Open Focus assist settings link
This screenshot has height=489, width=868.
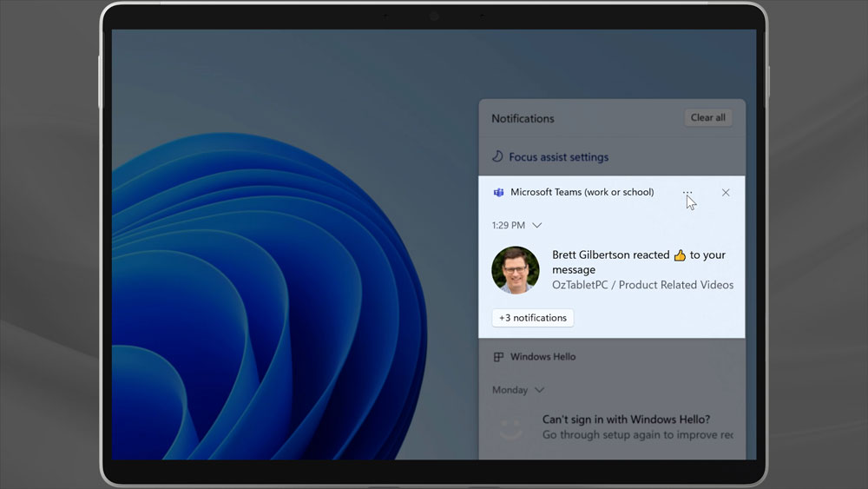(x=558, y=157)
